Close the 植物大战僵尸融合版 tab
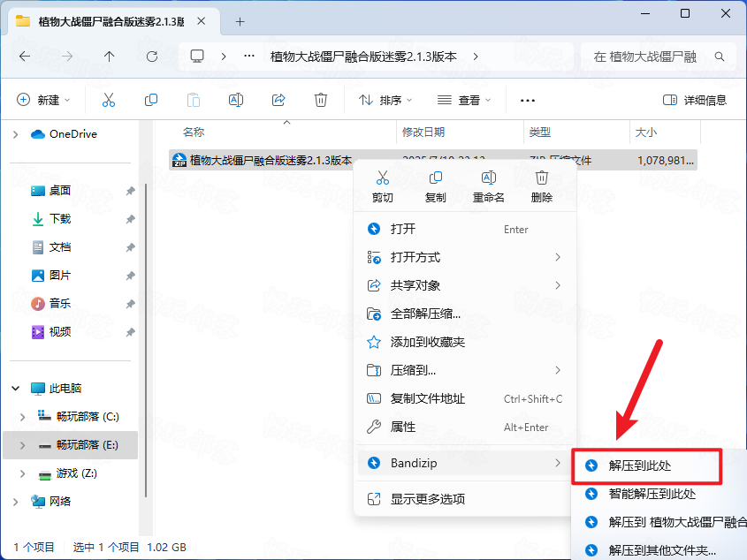The image size is (747, 560). (202, 21)
